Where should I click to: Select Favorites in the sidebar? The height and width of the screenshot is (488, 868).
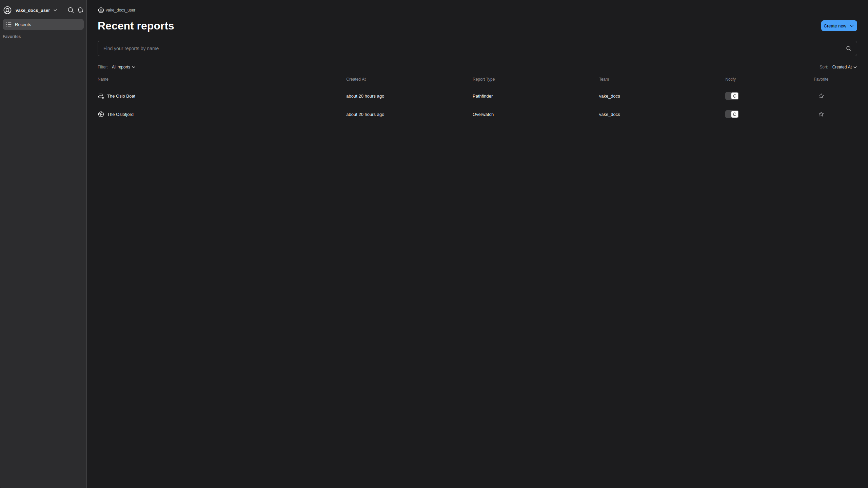pos(12,36)
